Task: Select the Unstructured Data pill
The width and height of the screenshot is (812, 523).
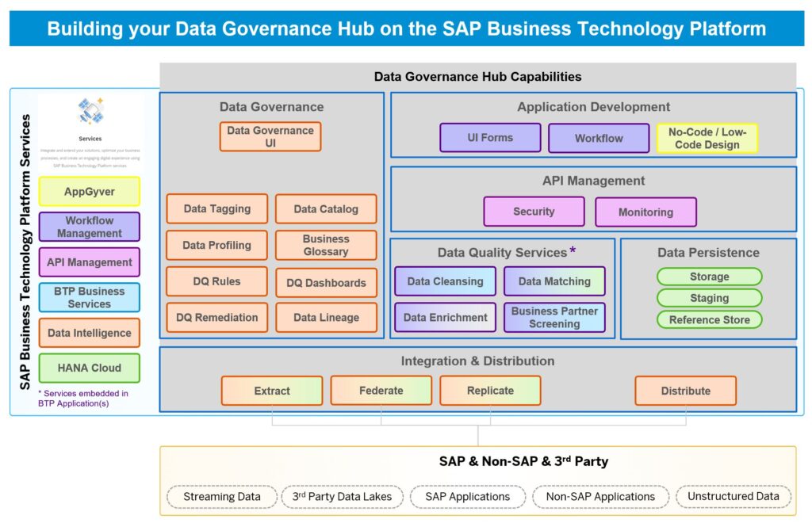Action: (x=733, y=496)
